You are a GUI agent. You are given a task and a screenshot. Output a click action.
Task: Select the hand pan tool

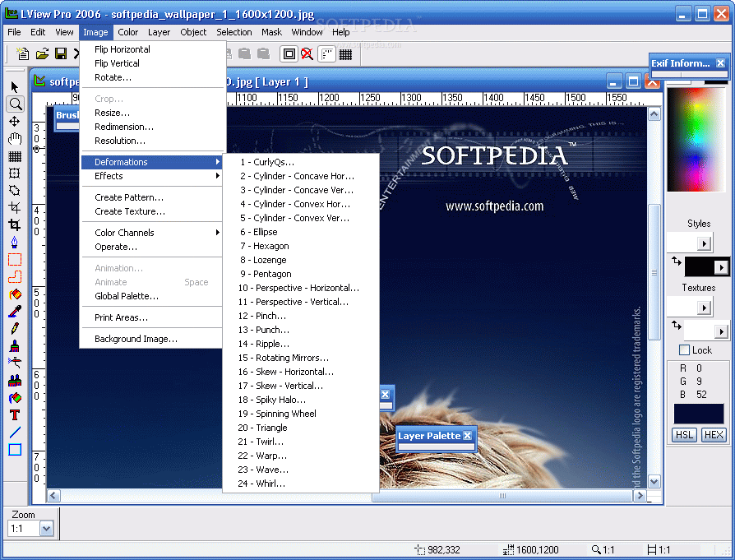tap(15, 139)
